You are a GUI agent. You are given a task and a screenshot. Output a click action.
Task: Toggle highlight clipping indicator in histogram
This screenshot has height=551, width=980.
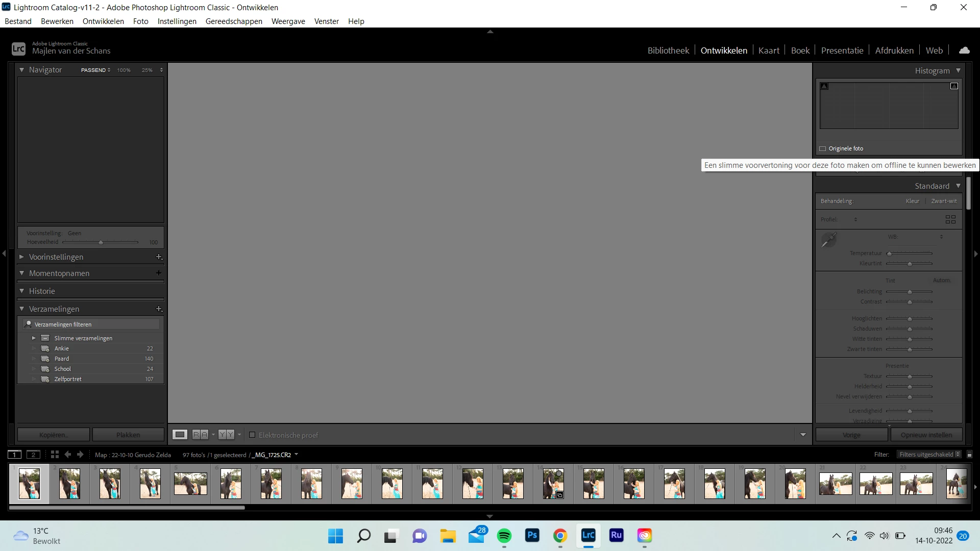tap(954, 86)
